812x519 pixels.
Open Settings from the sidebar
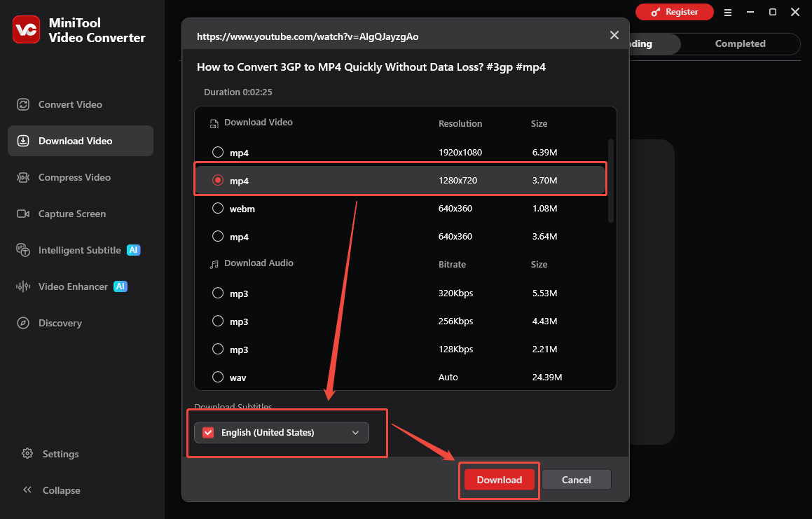click(60, 455)
